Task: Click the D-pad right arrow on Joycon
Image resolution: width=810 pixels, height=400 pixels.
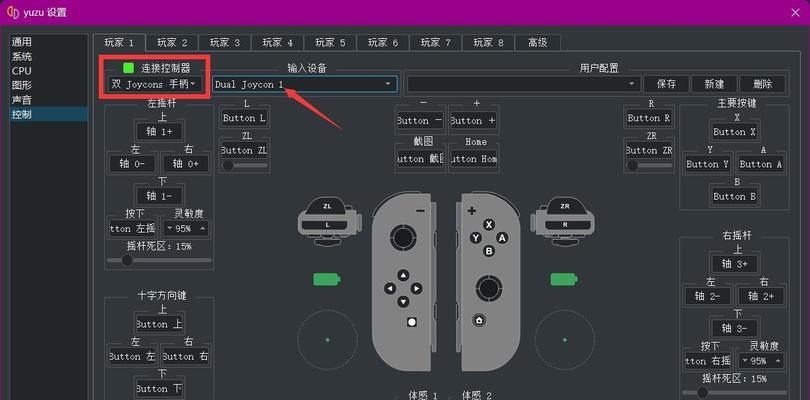Action: click(417, 288)
